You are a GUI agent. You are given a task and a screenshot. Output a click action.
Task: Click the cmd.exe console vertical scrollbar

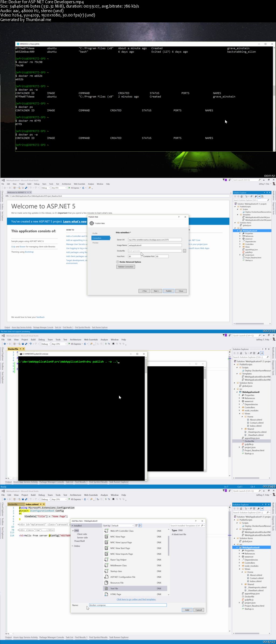click(146, 418)
